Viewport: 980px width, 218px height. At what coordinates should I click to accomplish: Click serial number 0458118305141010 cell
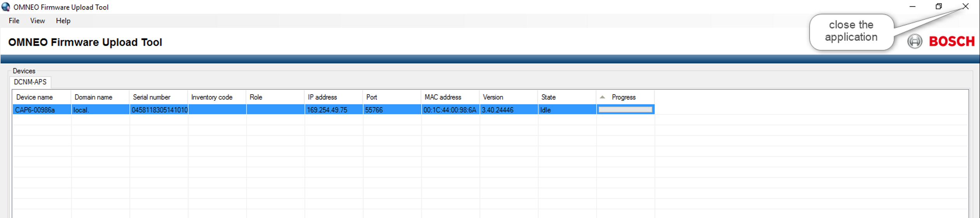[x=159, y=110]
